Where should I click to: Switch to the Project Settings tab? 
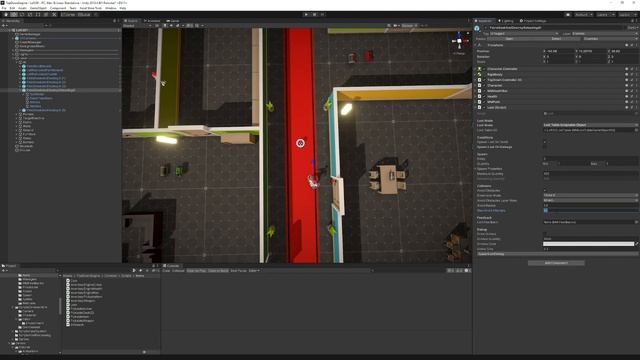click(x=533, y=21)
